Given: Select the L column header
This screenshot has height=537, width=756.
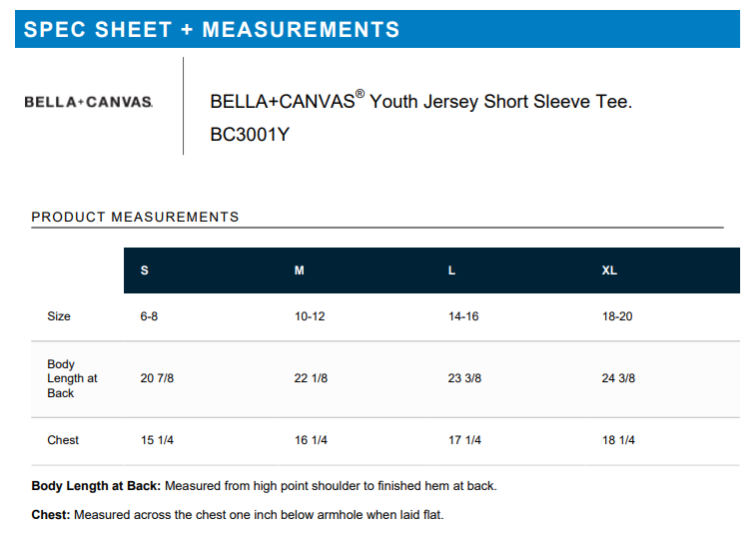Looking at the screenshot, I should [x=452, y=270].
